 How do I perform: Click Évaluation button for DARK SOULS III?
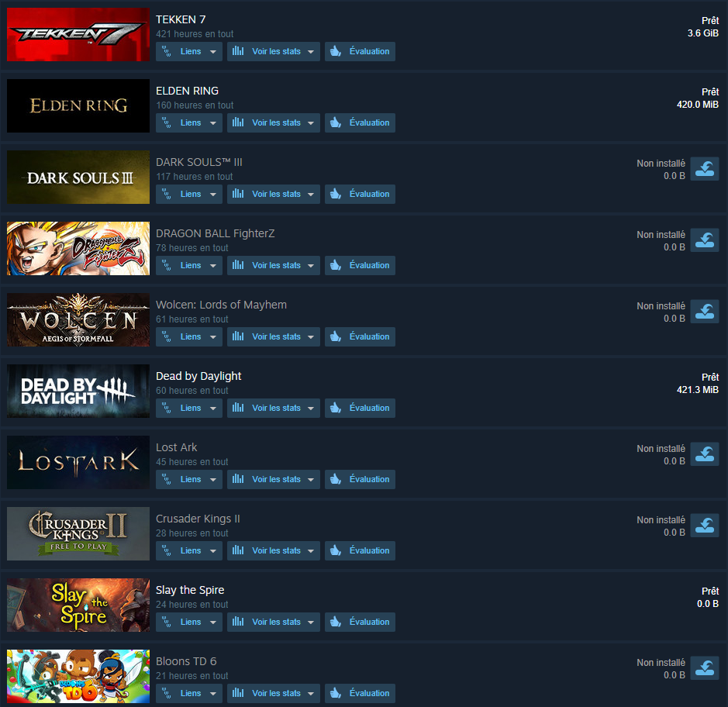tap(360, 194)
